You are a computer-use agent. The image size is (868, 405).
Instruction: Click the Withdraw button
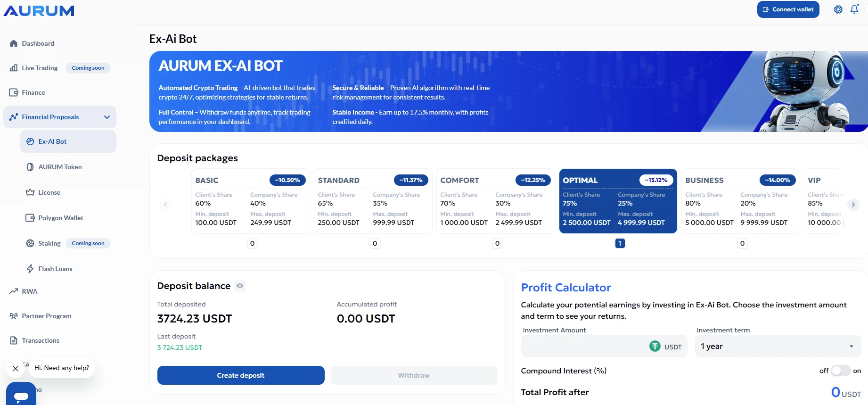tap(414, 375)
